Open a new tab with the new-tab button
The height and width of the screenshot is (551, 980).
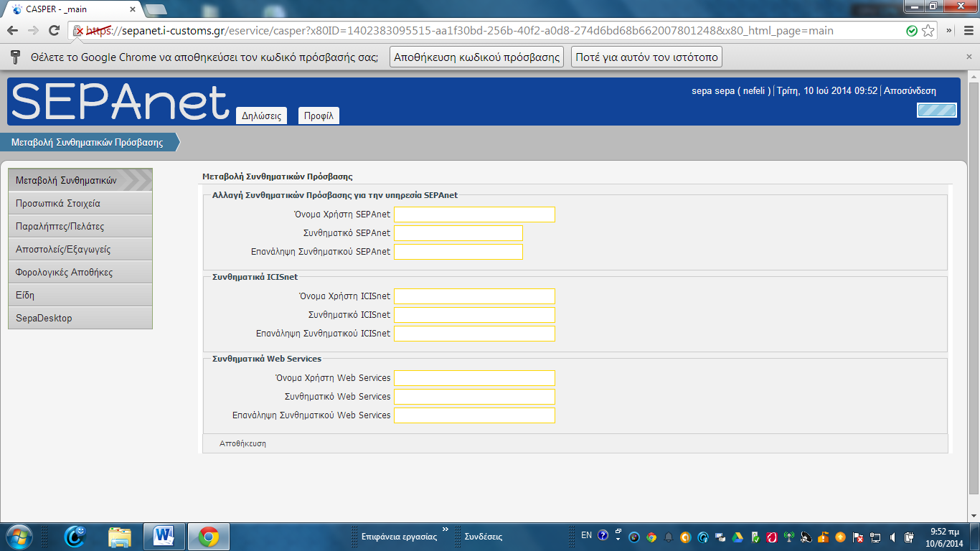click(156, 9)
